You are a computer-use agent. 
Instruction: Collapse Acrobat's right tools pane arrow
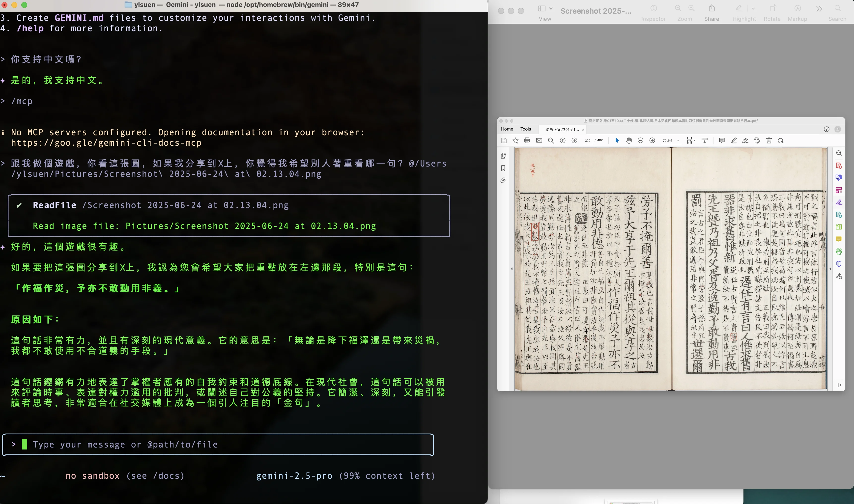[x=830, y=269]
